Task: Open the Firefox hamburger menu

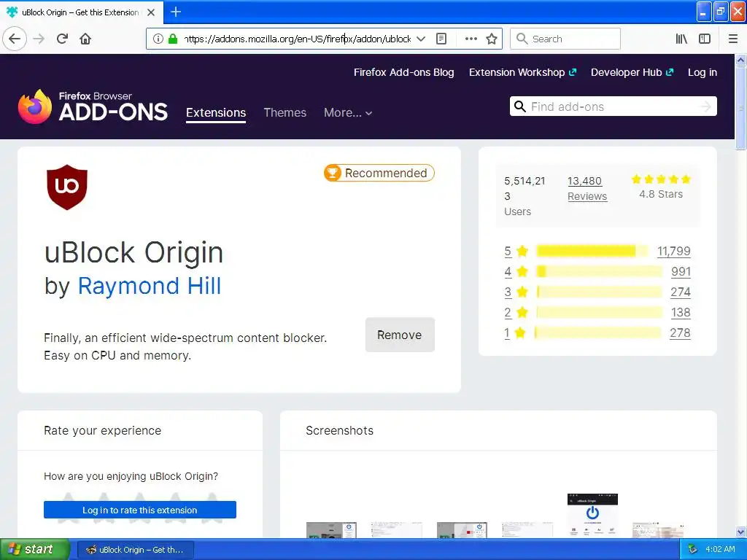Action: [x=733, y=39]
